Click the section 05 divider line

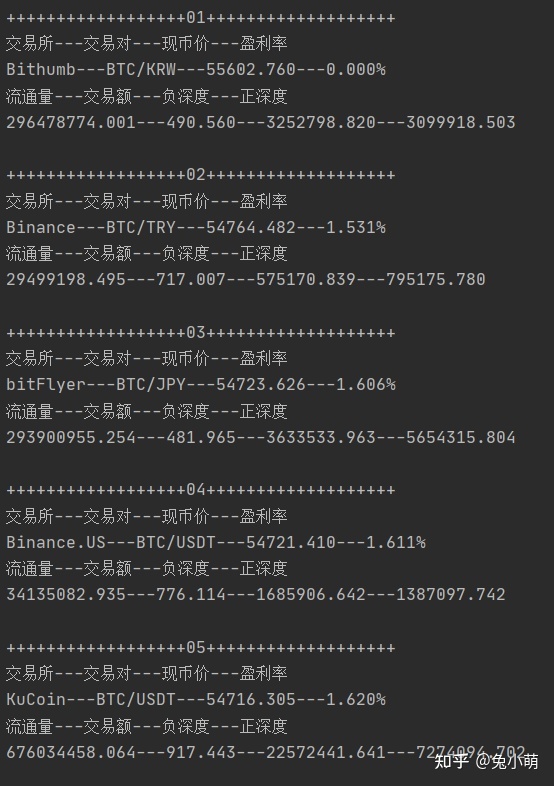[x=201, y=647]
